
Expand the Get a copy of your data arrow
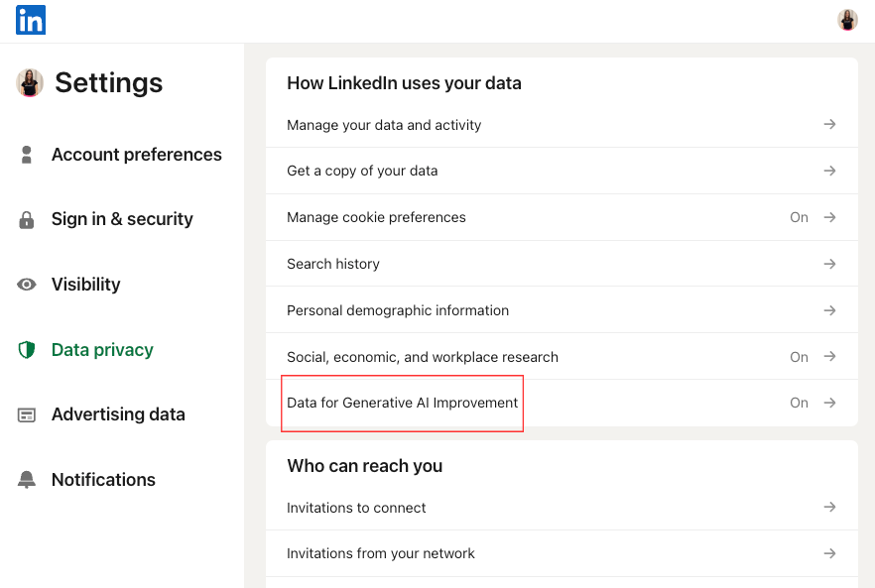[x=829, y=171]
